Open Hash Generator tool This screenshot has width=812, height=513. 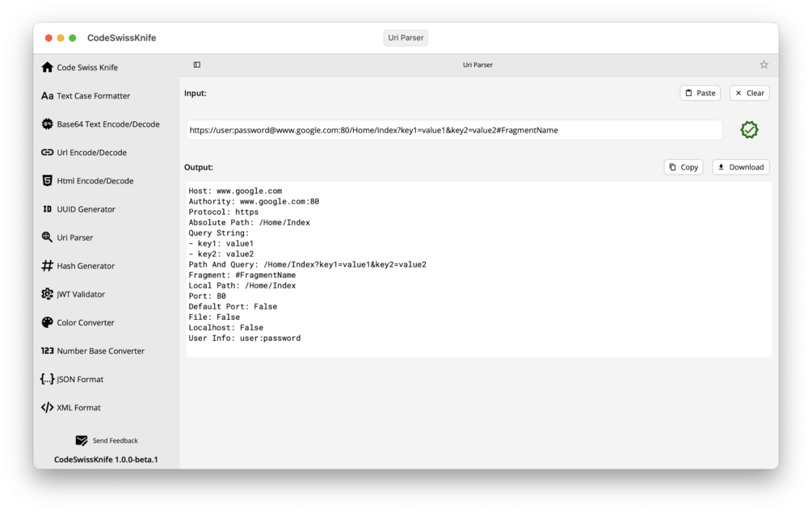click(x=86, y=266)
